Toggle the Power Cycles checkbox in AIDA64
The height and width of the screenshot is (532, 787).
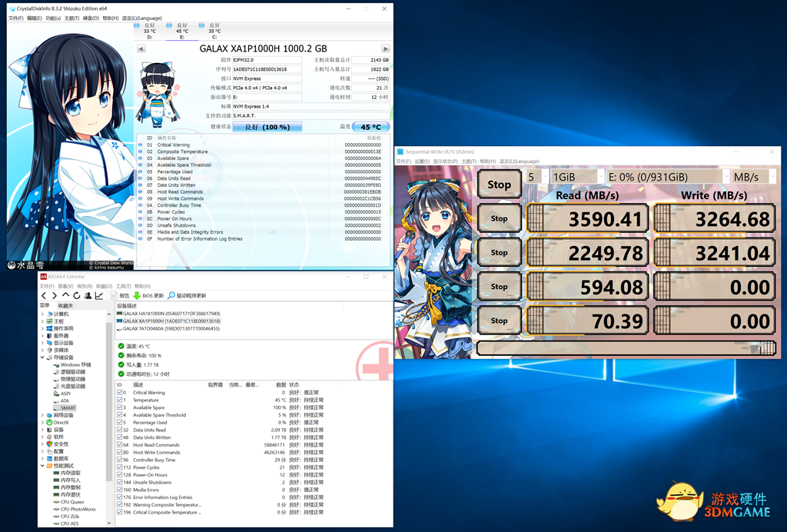120,467
